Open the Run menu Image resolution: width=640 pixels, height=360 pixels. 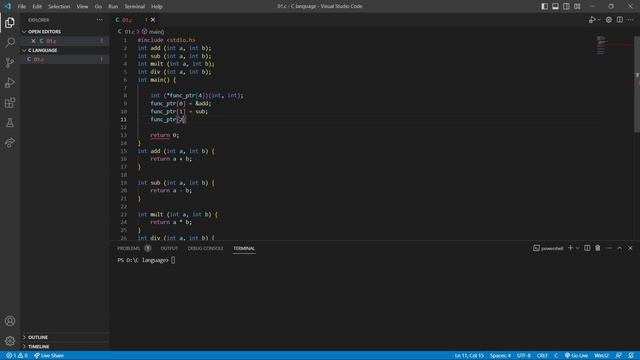pos(113,6)
